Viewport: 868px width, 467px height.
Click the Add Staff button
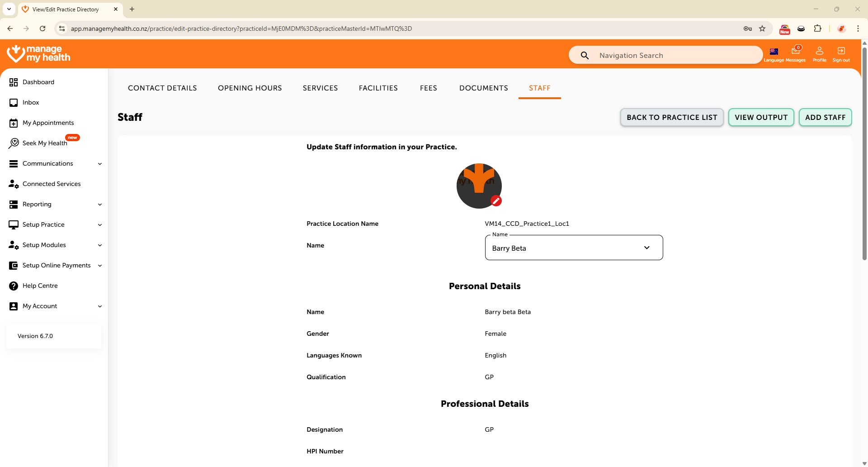pyautogui.click(x=825, y=118)
